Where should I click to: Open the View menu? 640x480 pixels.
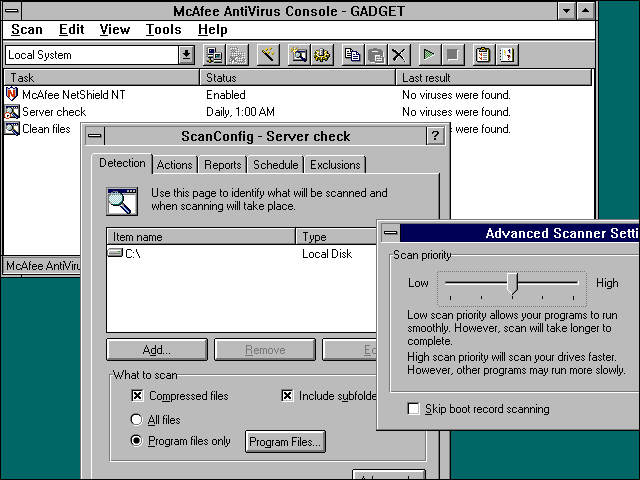click(115, 29)
